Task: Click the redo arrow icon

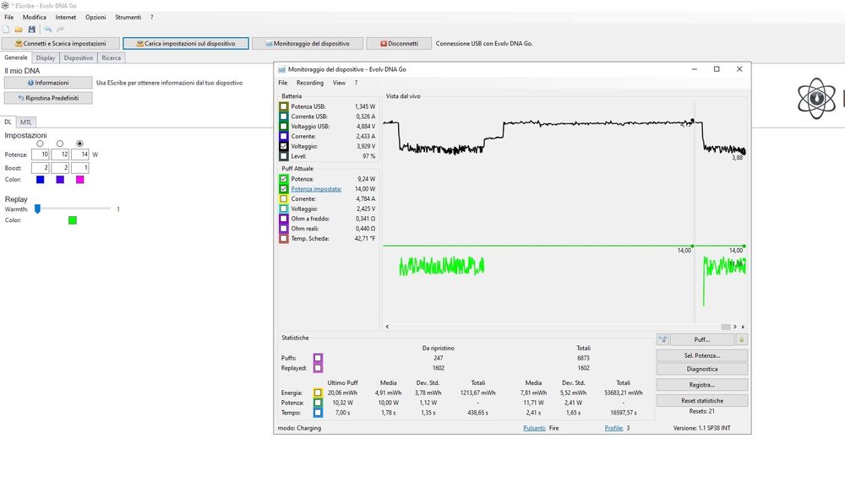Action: [x=60, y=30]
